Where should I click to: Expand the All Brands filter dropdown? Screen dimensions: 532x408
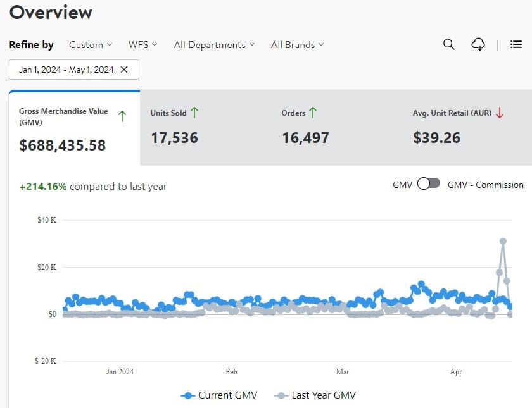(297, 45)
